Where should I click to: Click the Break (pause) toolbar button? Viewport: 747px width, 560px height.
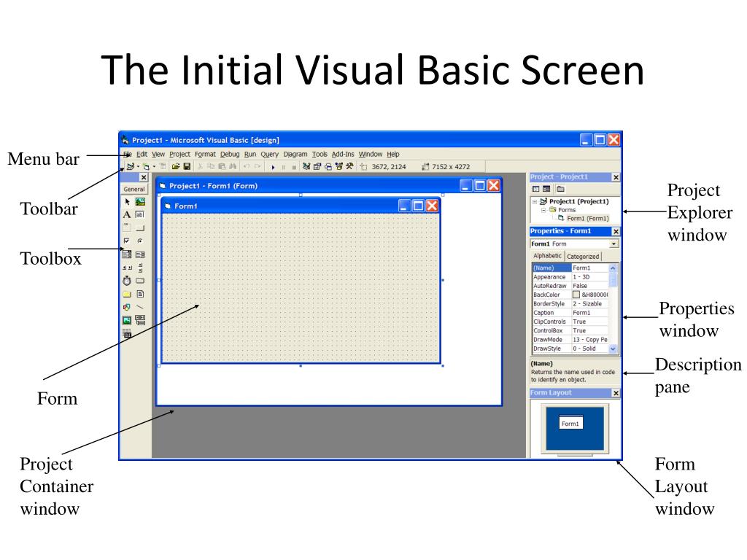pos(284,167)
